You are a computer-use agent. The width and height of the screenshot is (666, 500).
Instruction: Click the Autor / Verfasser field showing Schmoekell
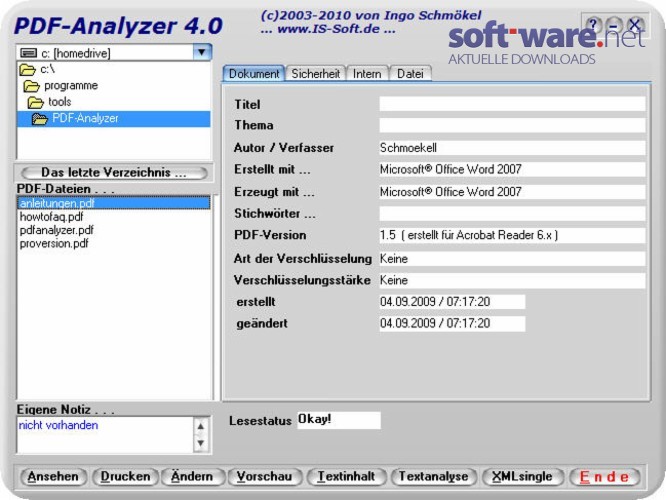(512, 148)
